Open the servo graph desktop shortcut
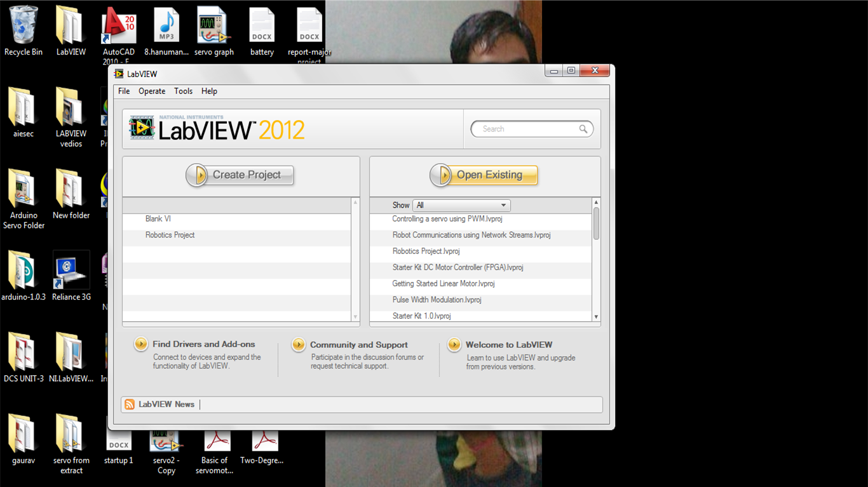The width and height of the screenshot is (868, 487). [214, 25]
